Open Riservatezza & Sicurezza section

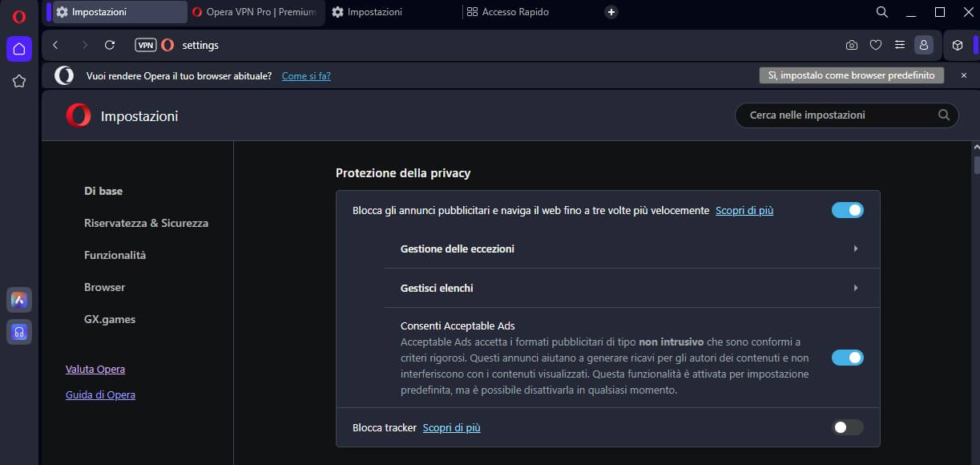click(146, 223)
